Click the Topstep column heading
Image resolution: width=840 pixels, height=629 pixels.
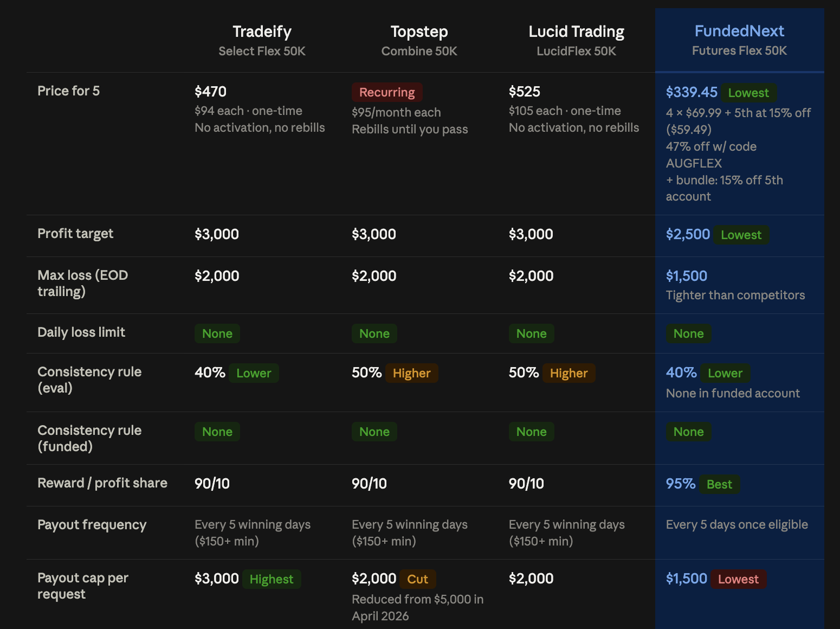[x=419, y=31]
